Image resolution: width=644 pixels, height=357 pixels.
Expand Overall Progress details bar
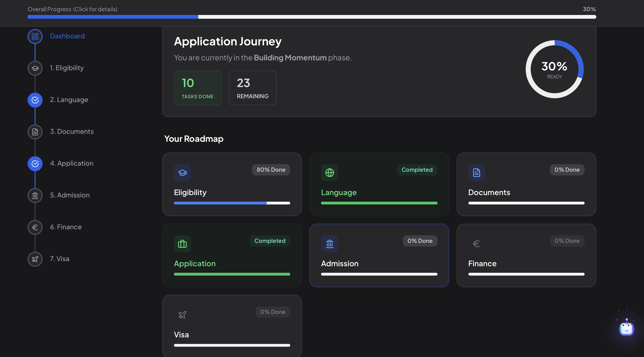click(x=311, y=17)
